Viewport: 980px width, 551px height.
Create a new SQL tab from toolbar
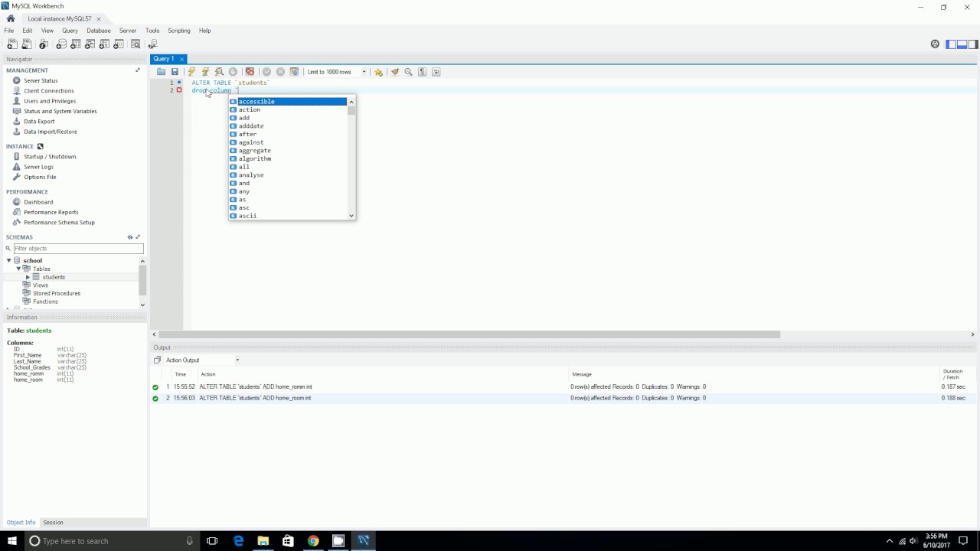11,44
